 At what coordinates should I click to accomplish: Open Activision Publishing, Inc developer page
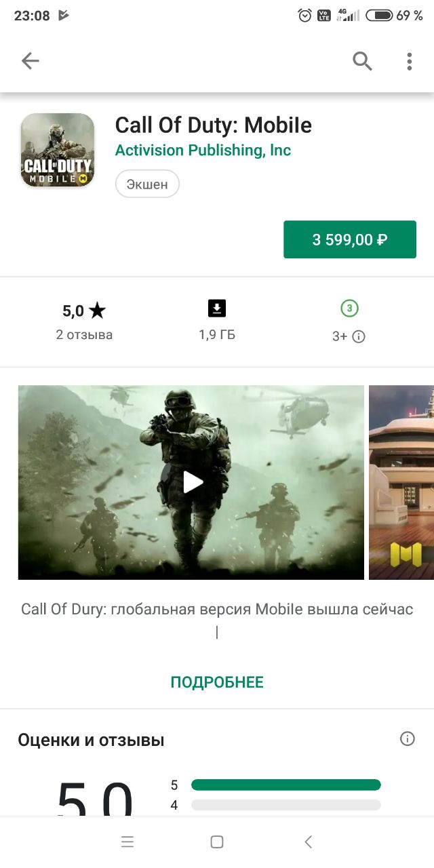pos(203,151)
